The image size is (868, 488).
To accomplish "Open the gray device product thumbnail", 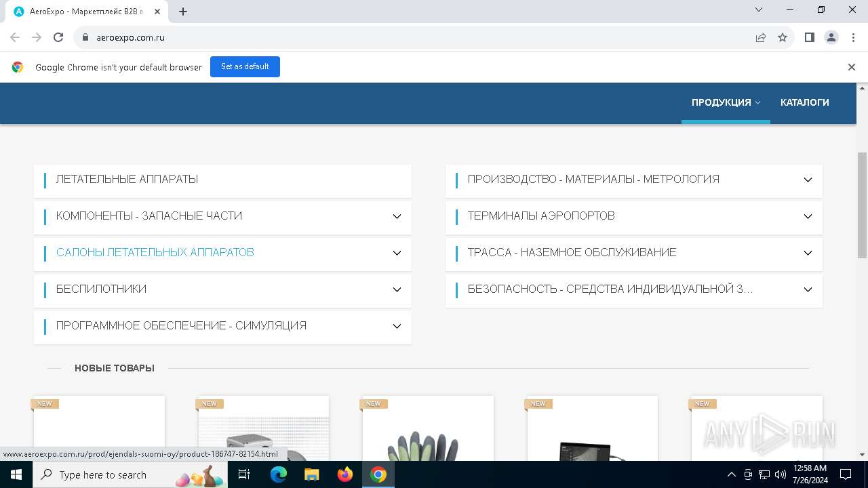I will click(264, 428).
